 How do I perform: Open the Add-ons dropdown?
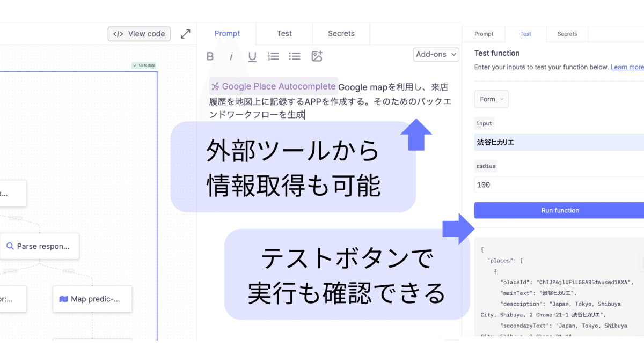click(x=436, y=54)
